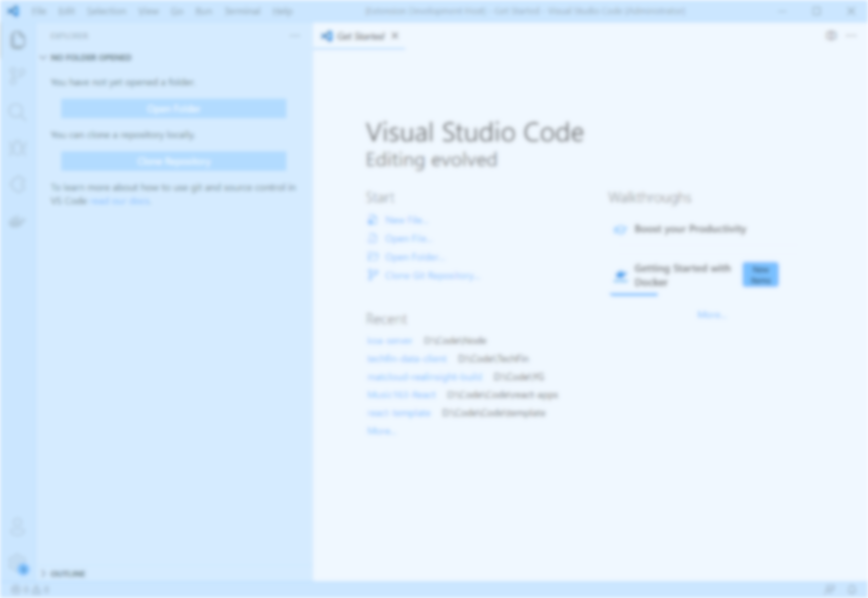Open the Run menu
868x598 pixels.
[204, 11]
